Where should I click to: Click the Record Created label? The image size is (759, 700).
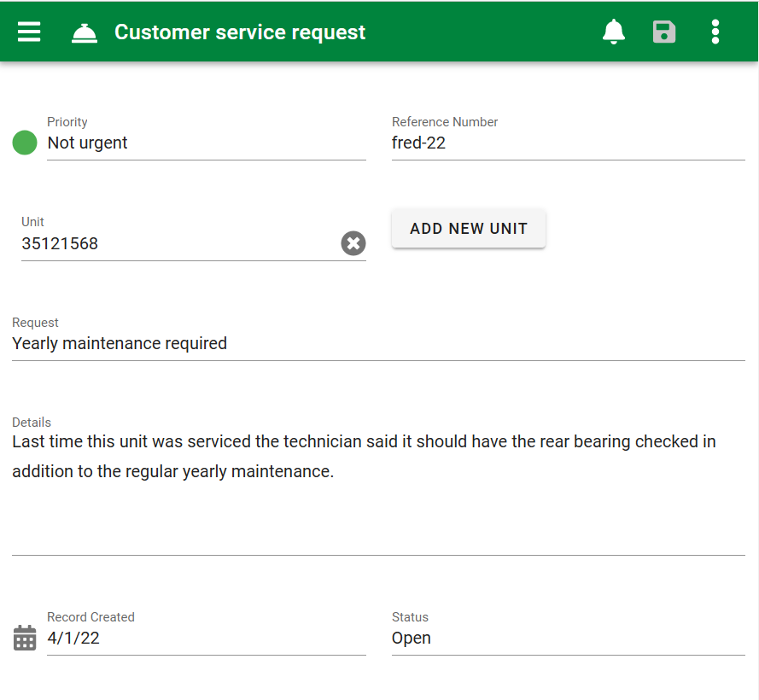[90, 616]
